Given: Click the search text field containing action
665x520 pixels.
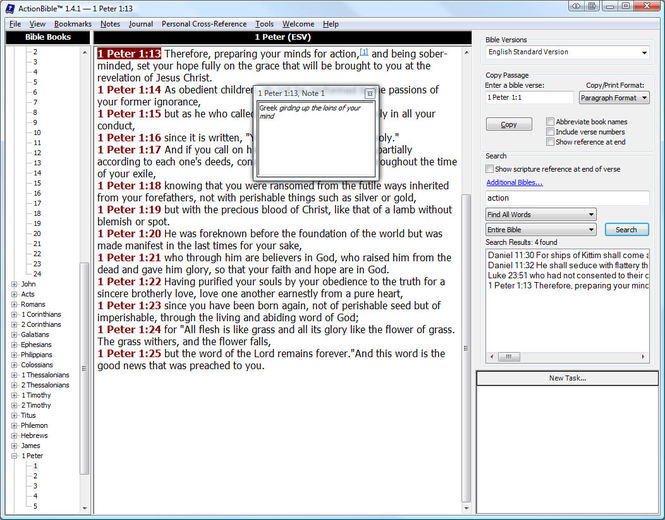Looking at the screenshot, I should (x=567, y=198).
